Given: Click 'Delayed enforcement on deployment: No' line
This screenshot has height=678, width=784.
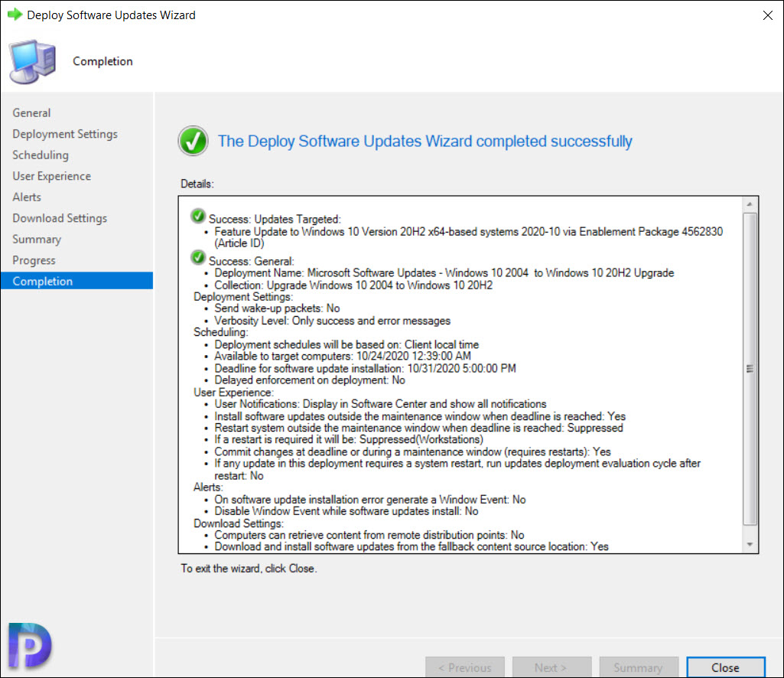Looking at the screenshot, I should point(310,380).
